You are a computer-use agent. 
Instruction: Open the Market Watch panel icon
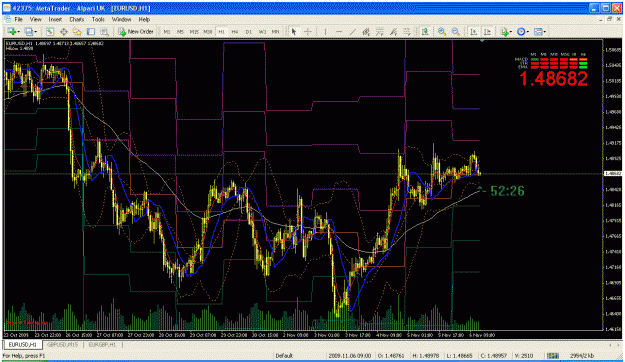pos(50,31)
